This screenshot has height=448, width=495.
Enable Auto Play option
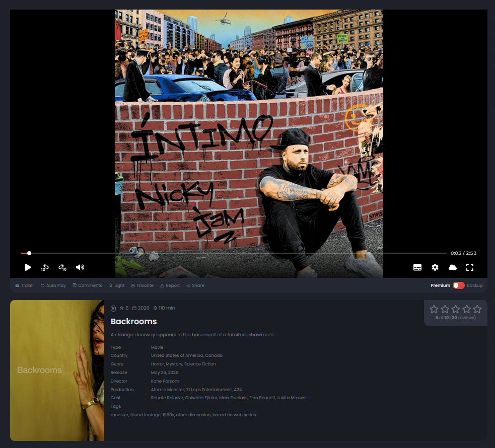point(53,285)
